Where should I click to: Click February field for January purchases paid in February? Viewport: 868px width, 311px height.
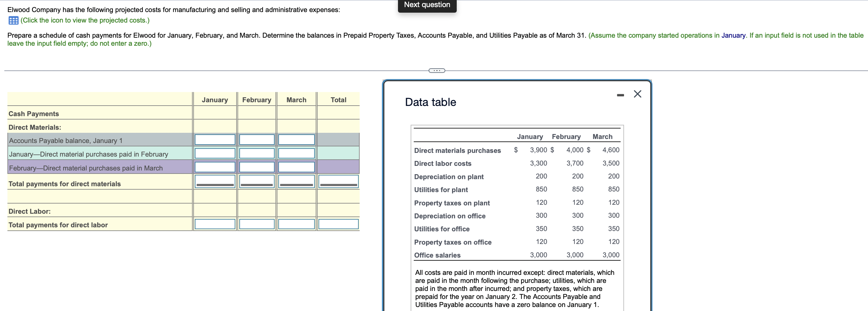(257, 153)
